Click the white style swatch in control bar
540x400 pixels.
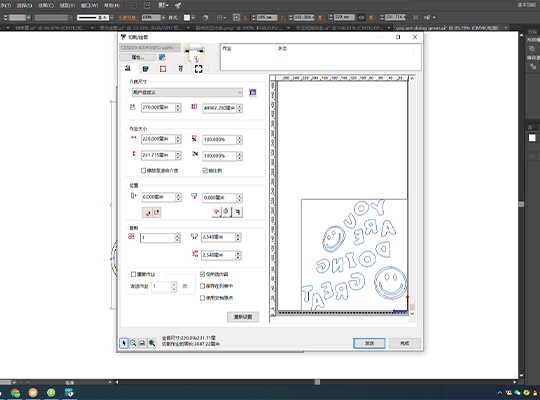[x=187, y=18]
